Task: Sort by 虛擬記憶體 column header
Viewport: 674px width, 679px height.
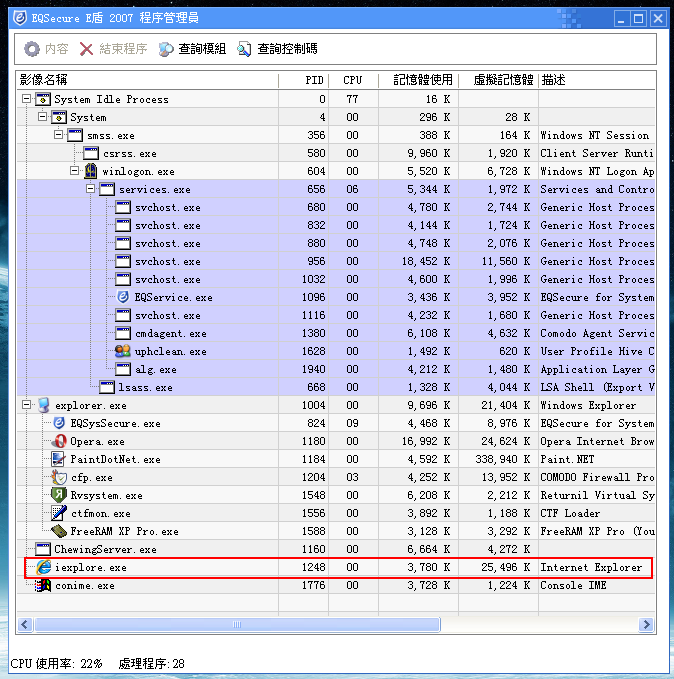Action: coord(499,80)
